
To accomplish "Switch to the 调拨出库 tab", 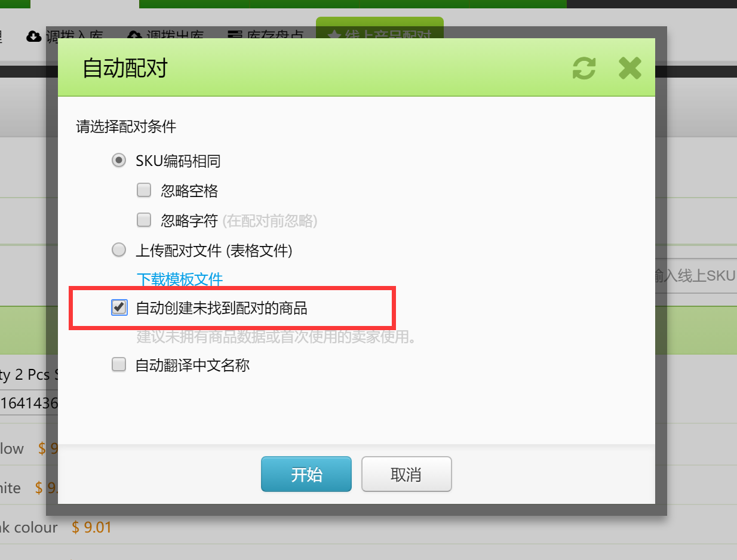I will point(166,36).
